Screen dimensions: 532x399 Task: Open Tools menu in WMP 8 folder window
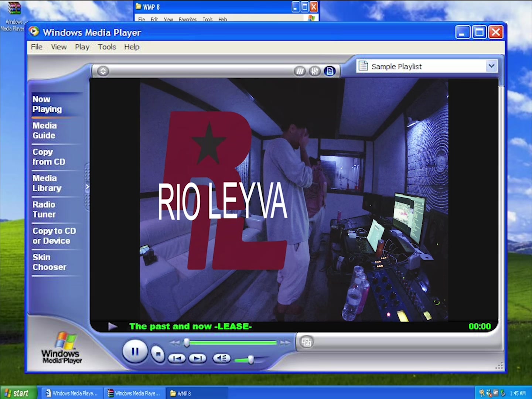207,19
